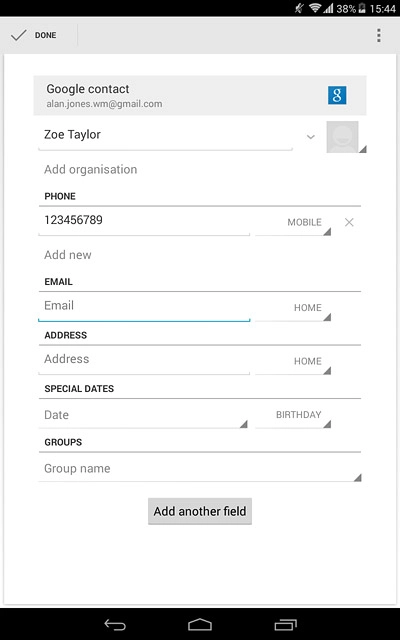Tap the Done checkmark icon
Image resolution: width=400 pixels, height=640 pixels.
click(18, 36)
